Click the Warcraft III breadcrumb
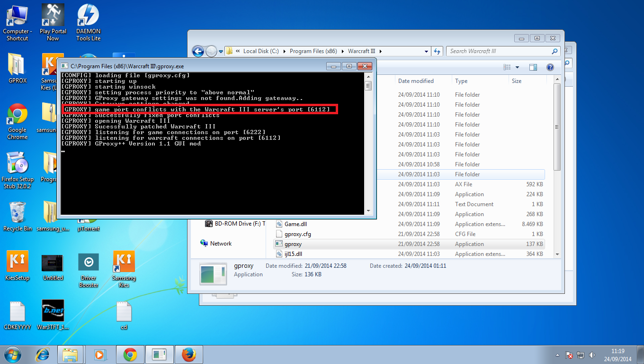This screenshot has height=364, width=644. (x=362, y=51)
